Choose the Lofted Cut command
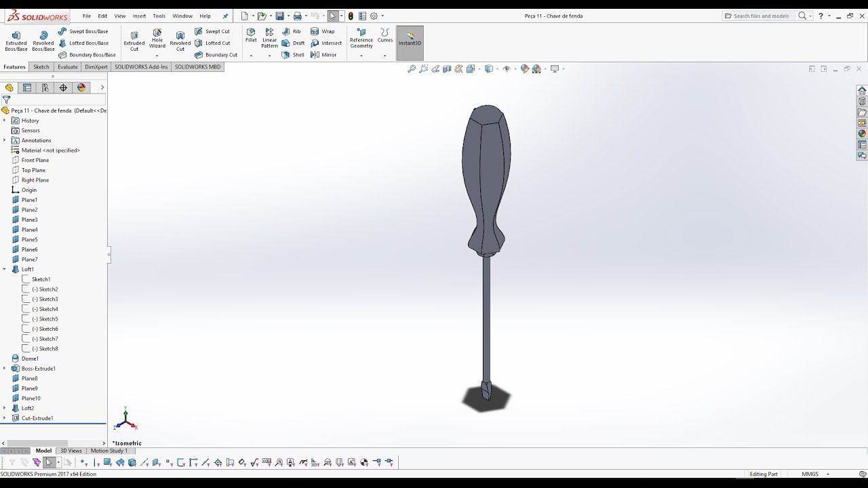 pyautogui.click(x=212, y=43)
